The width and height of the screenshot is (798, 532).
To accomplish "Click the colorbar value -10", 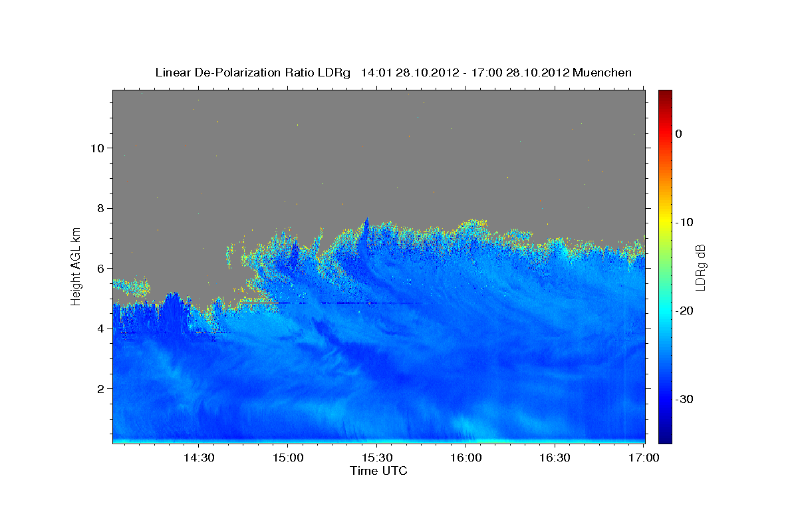I will [685, 222].
